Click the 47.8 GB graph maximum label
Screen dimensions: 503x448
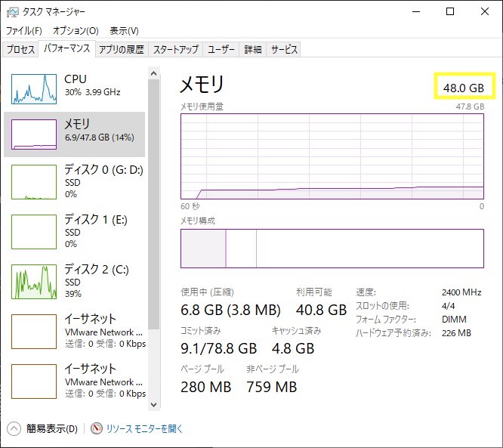[x=470, y=107]
